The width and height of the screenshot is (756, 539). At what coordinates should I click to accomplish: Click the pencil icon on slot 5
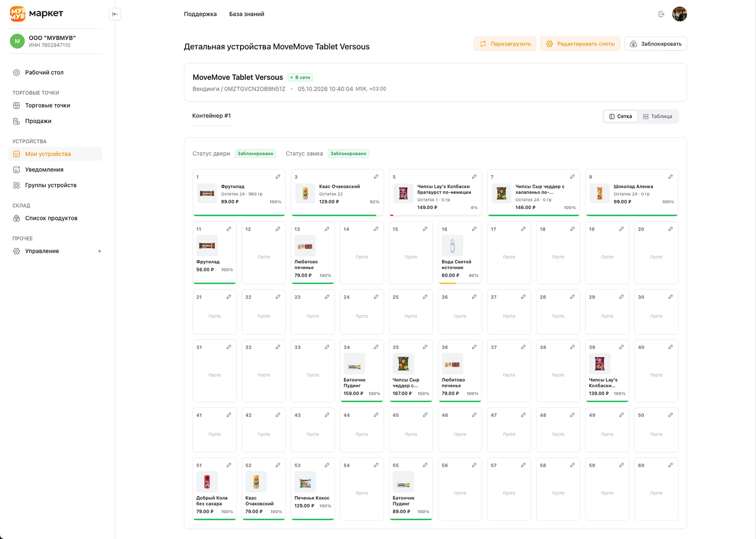pyautogui.click(x=474, y=177)
